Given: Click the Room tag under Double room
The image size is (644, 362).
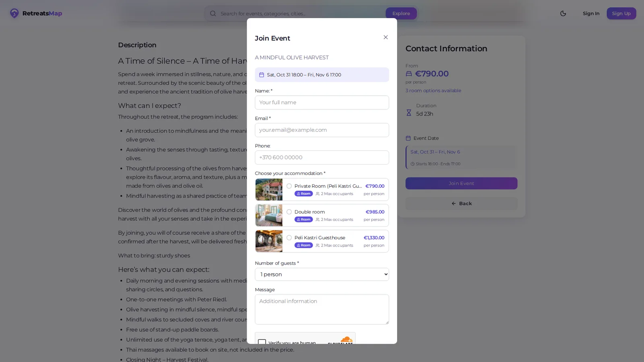Looking at the screenshot, I should tap(303, 220).
